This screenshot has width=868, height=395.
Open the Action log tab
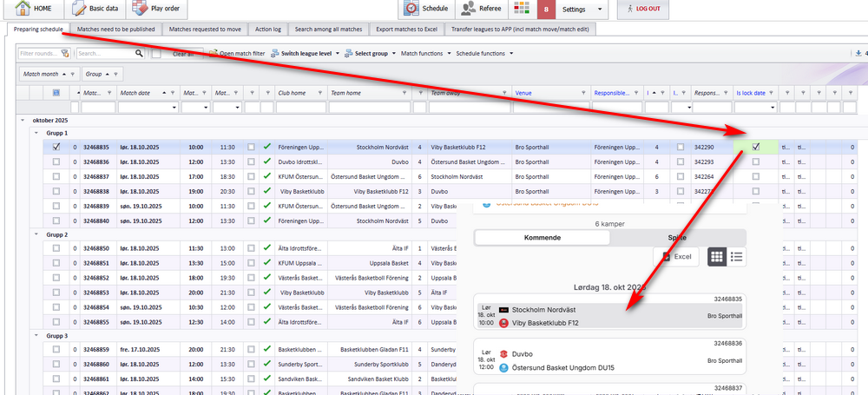(268, 30)
